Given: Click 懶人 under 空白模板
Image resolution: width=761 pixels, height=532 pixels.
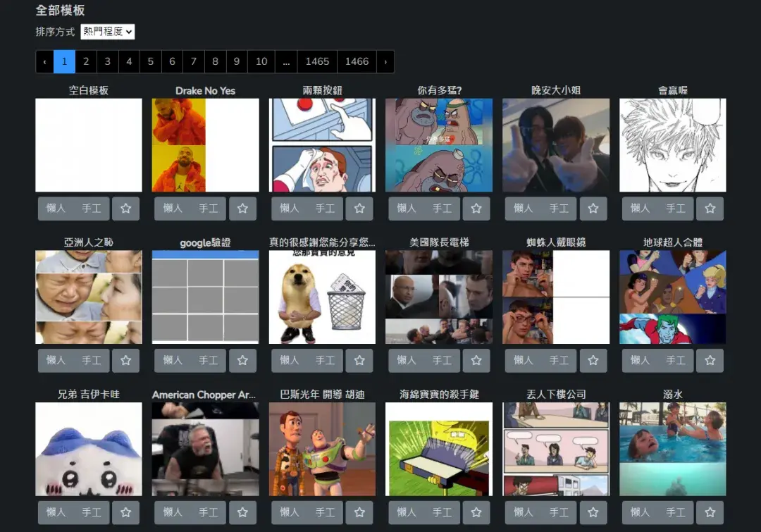Looking at the screenshot, I should click(x=56, y=209).
